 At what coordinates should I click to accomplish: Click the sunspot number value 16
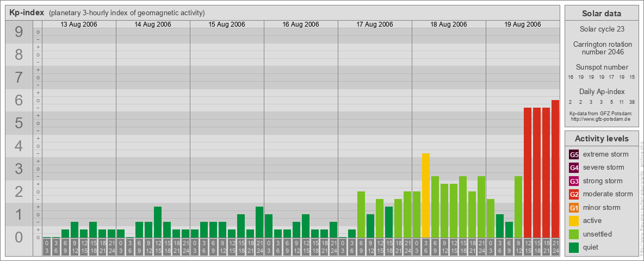point(571,77)
